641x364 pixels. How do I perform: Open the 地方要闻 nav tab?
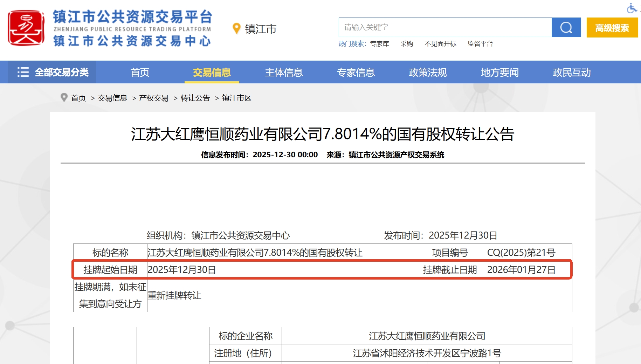pyautogui.click(x=500, y=73)
